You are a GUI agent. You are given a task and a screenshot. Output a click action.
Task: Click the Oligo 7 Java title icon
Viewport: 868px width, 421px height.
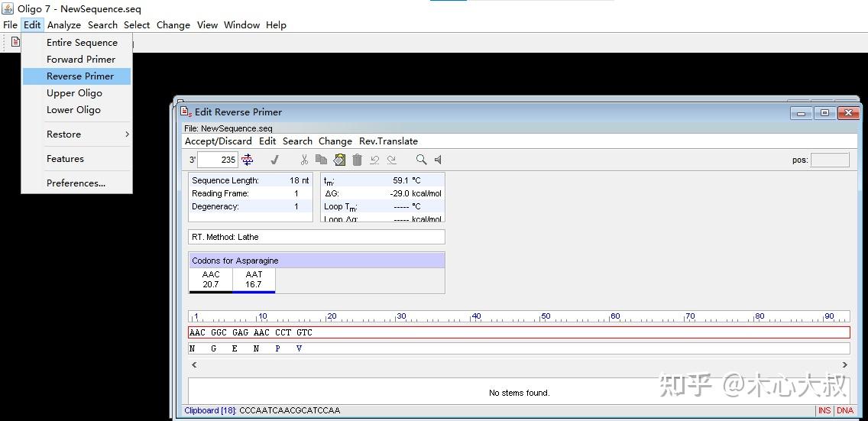[x=8, y=8]
